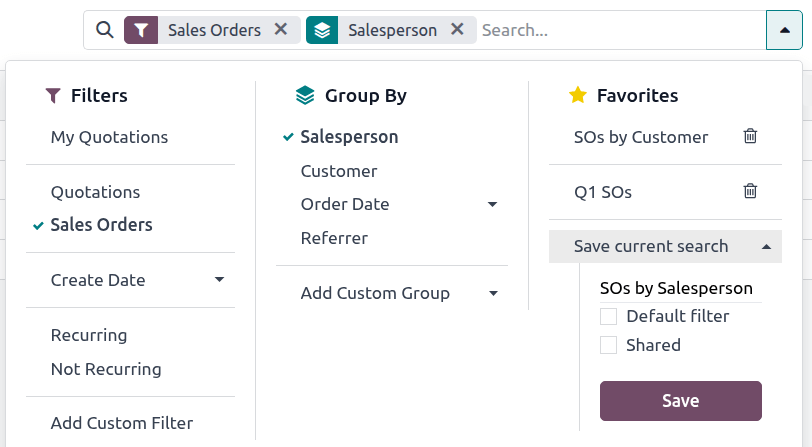Viewport: 812px width, 447px height.
Task: Collapse the search options panel toggle
Action: pyautogui.click(x=782, y=30)
